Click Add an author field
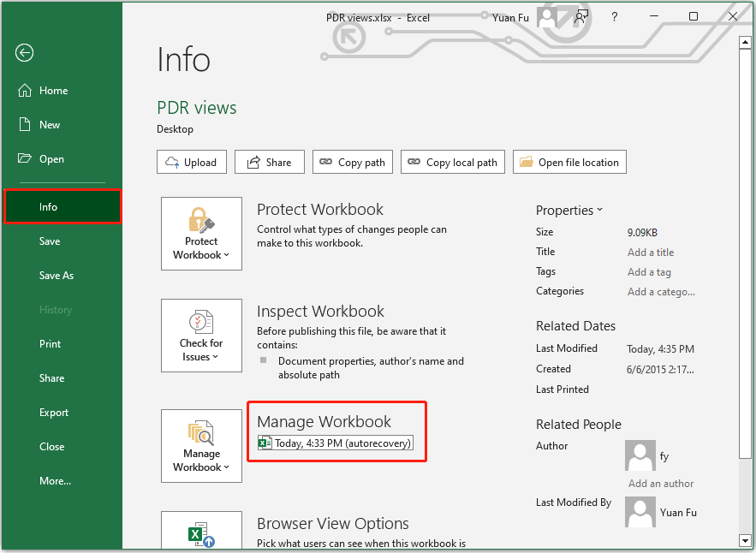 (x=660, y=484)
